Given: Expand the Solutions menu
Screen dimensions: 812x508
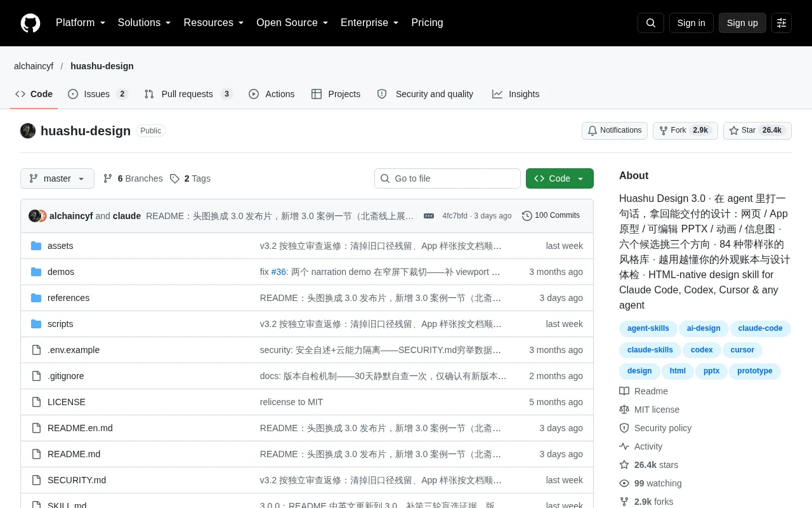Looking at the screenshot, I should (x=145, y=23).
